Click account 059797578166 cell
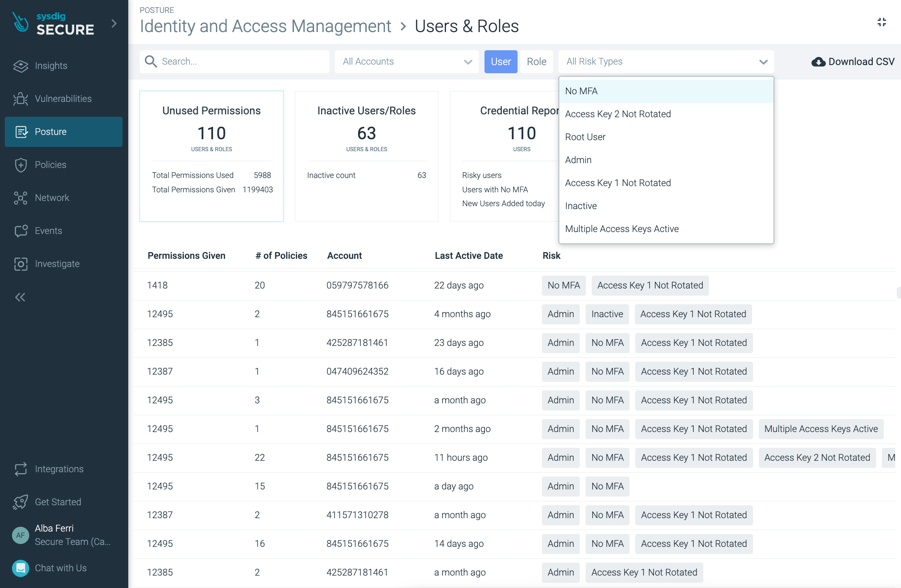Image resolution: width=901 pixels, height=588 pixels. 357,285
